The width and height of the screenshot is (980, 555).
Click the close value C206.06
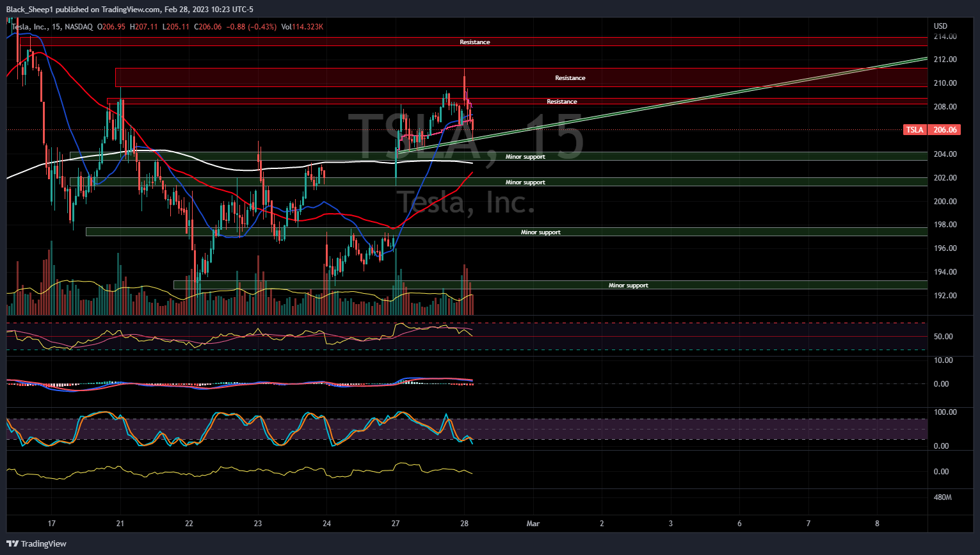point(208,27)
